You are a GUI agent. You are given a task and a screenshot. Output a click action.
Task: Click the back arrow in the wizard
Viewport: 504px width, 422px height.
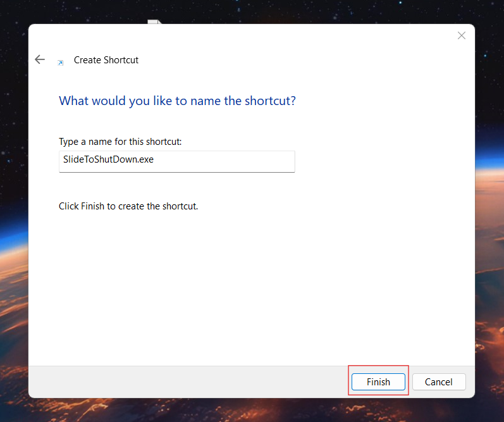(40, 59)
